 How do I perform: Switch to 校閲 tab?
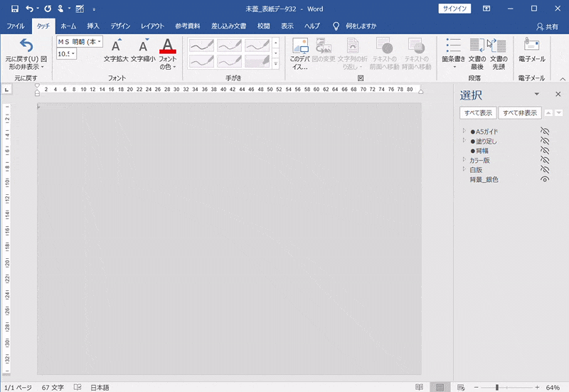coord(263,26)
